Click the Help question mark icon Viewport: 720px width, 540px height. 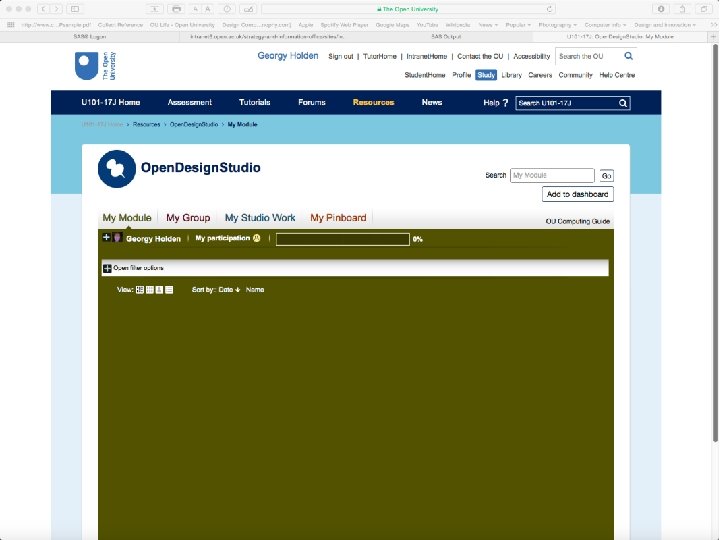505,102
